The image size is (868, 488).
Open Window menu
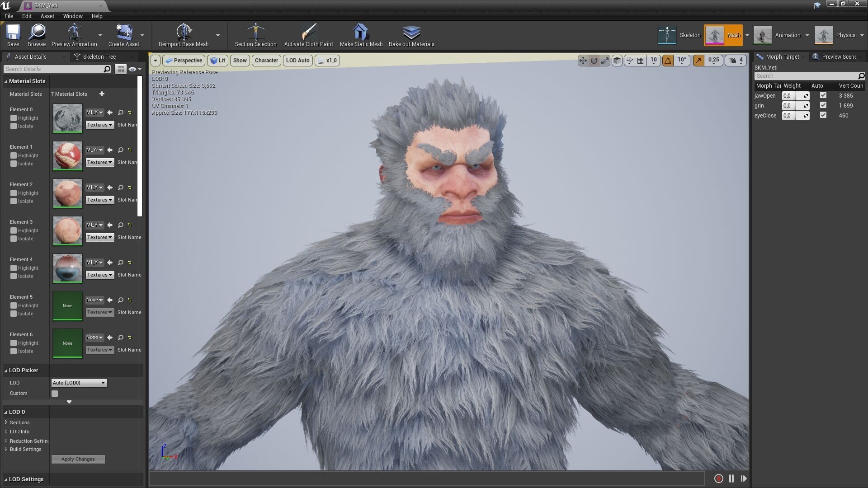(x=73, y=16)
